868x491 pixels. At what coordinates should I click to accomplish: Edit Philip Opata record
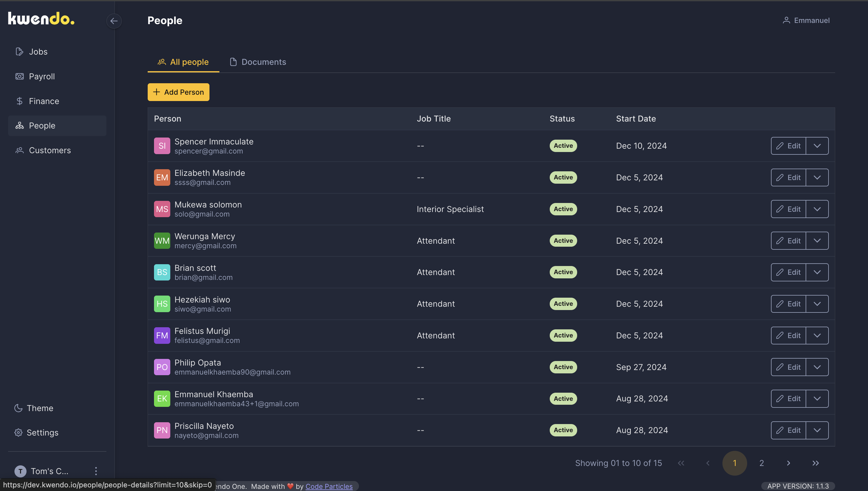click(x=788, y=367)
